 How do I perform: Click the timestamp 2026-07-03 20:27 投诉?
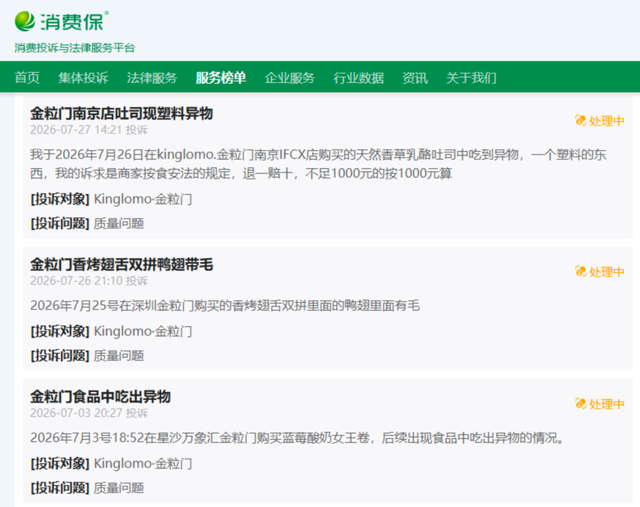(89, 413)
